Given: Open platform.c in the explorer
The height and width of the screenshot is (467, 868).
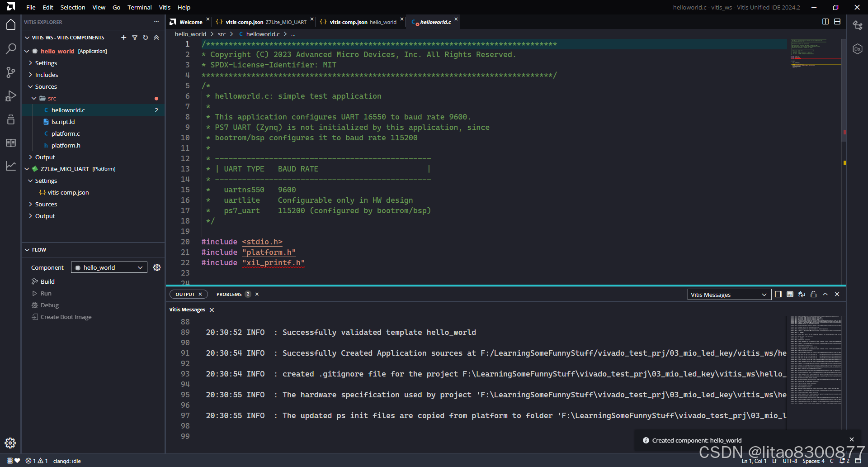Looking at the screenshot, I should pos(66,133).
